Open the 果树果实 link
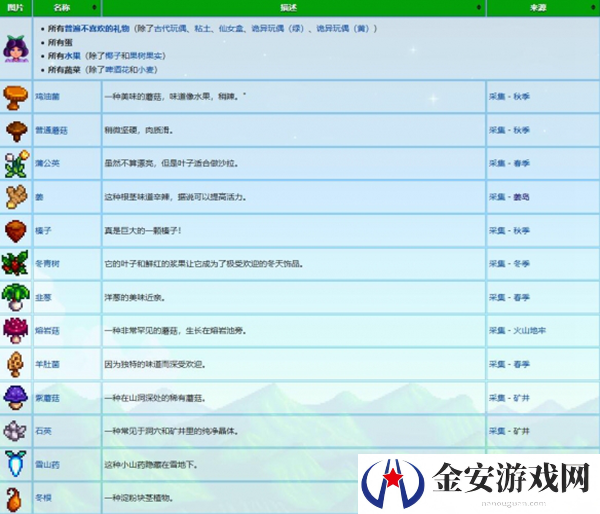Viewport: 600px width, 514px height. (146, 56)
